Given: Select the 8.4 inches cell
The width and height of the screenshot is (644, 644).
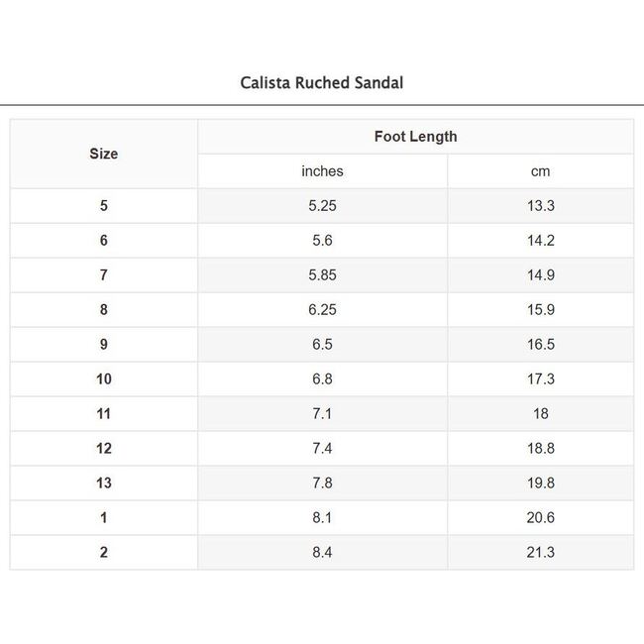Looking at the screenshot, I should [322, 552].
